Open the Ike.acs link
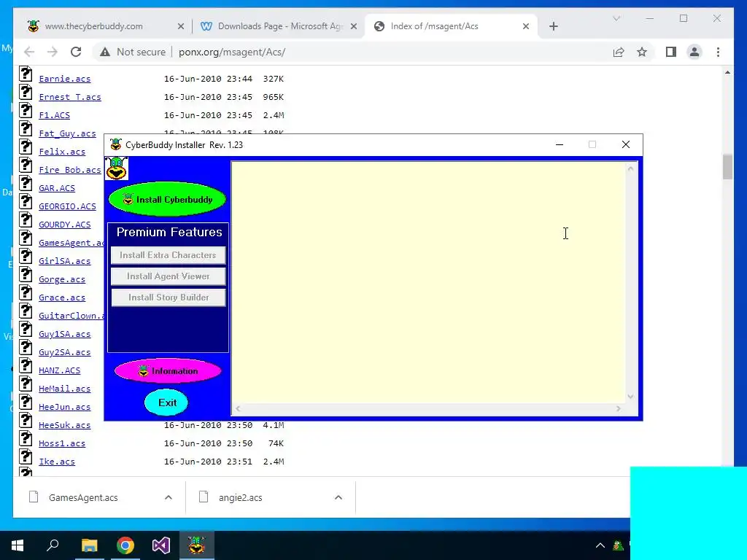The height and width of the screenshot is (560, 747). [57, 462]
